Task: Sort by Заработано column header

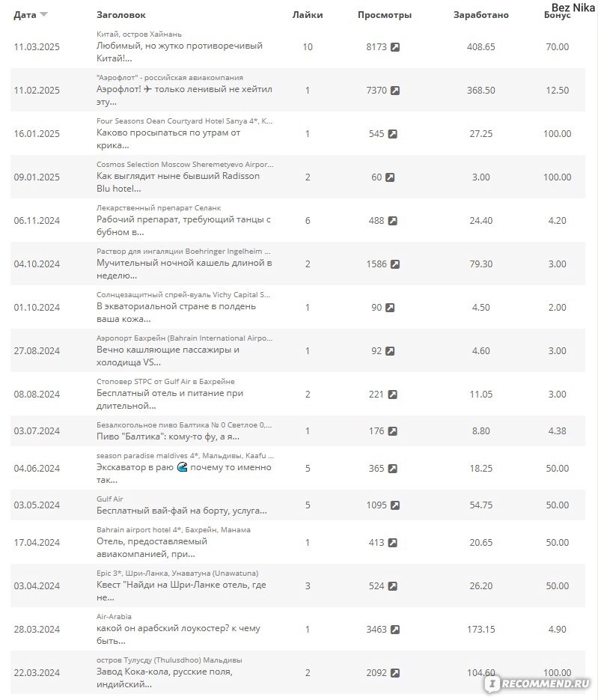Action: [480, 15]
